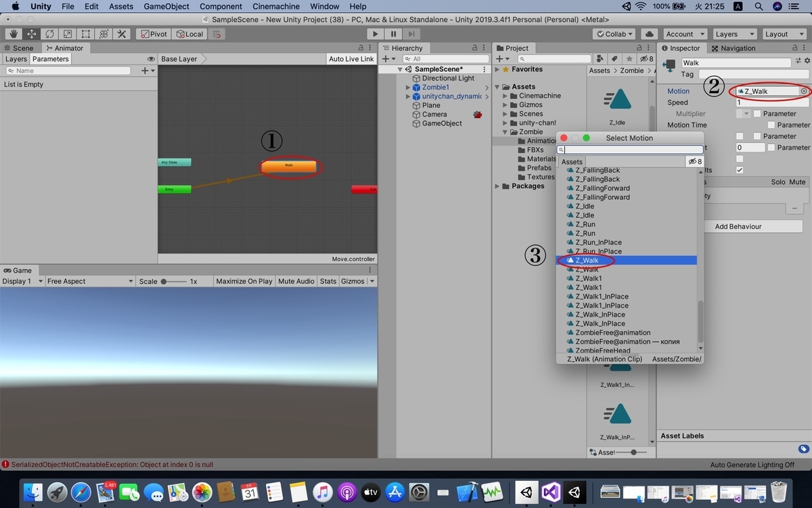Open Free Aspect dropdown
The width and height of the screenshot is (812, 508).
tap(91, 281)
